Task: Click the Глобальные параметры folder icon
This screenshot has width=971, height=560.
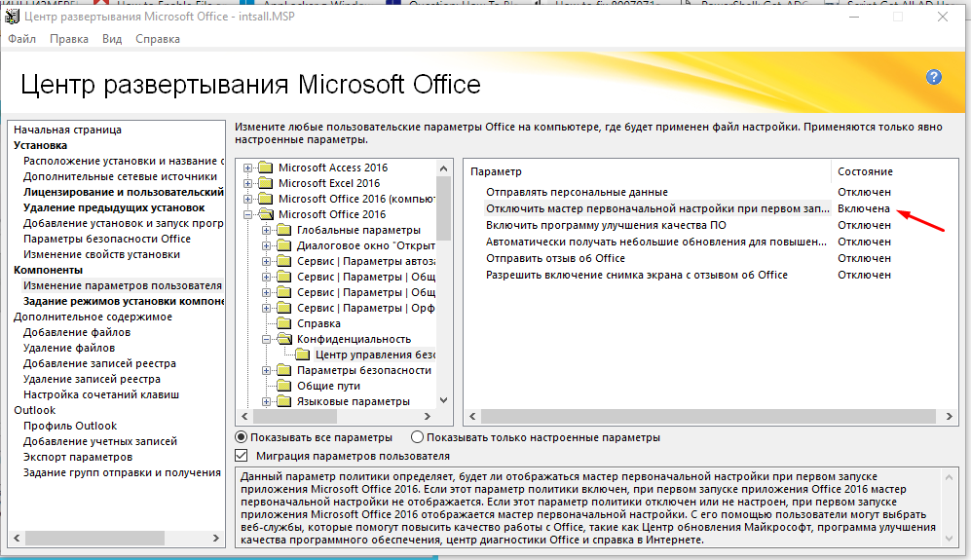Action: coord(284,230)
